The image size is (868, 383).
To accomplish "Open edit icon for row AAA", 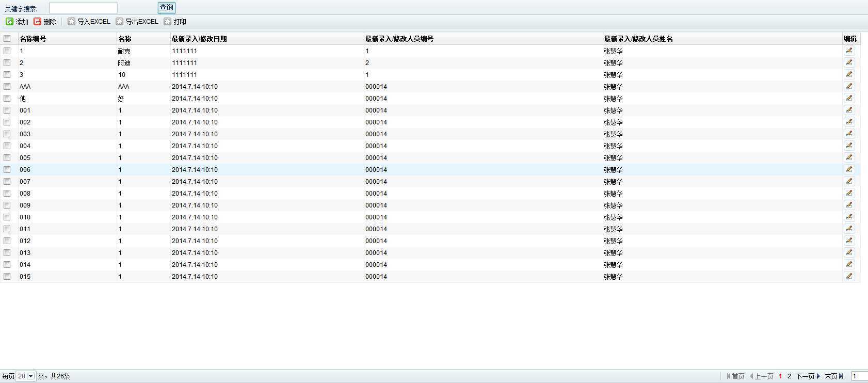I will click(x=849, y=86).
